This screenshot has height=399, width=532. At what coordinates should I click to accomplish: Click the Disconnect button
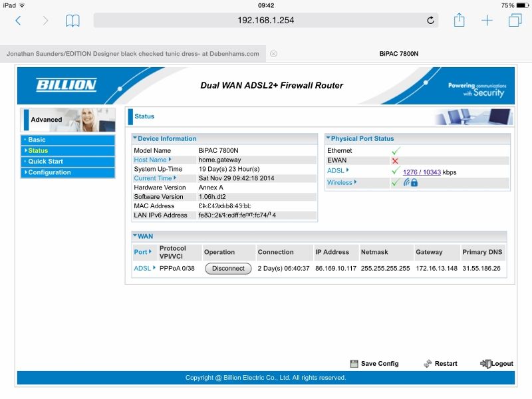(x=228, y=269)
